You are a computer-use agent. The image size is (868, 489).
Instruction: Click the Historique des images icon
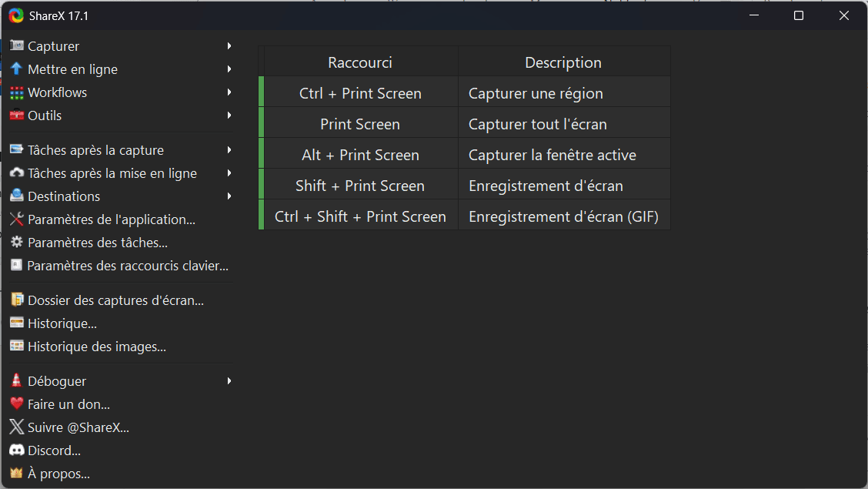[17, 346]
